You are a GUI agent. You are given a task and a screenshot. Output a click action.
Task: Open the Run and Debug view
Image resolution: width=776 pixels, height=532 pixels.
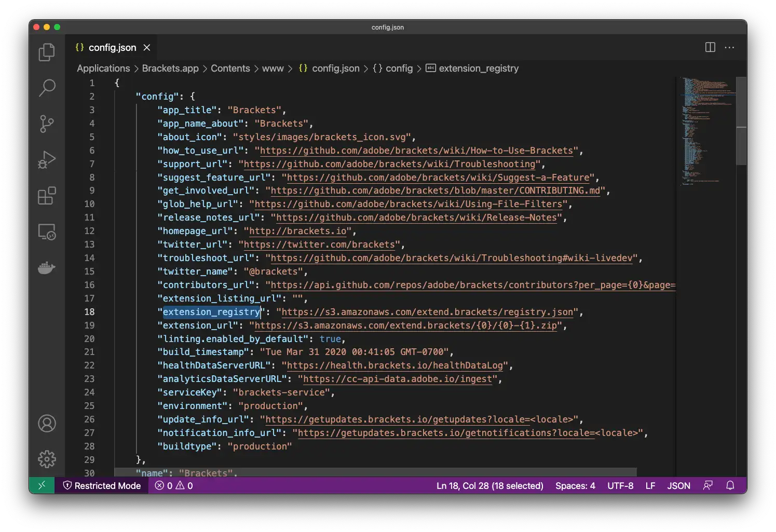(47, 160)
